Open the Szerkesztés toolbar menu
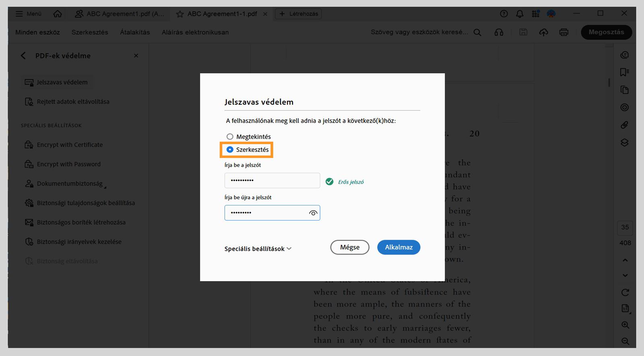This screenshot has width=644, height=356. [x=90, y=32]
